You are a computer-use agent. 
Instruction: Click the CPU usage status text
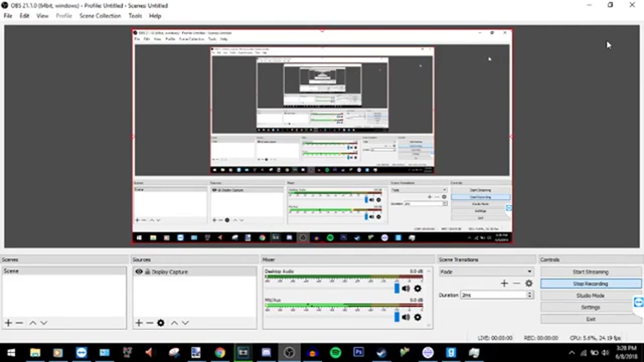tap(595, 338)
